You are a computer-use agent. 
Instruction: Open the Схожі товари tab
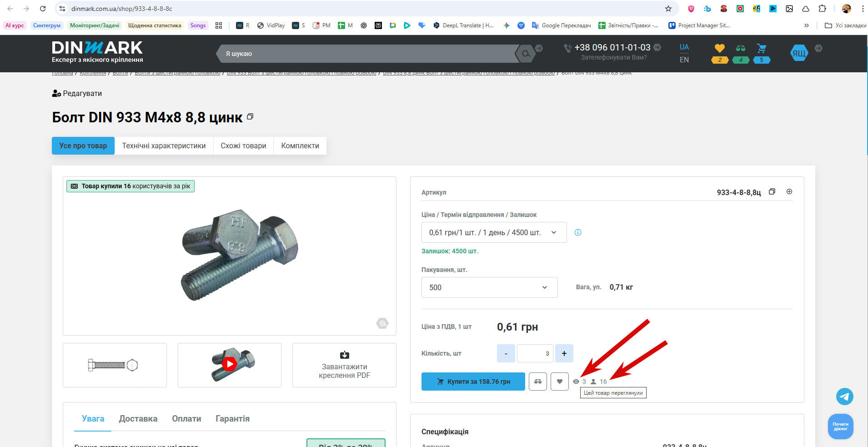click(x=243, y=146)
